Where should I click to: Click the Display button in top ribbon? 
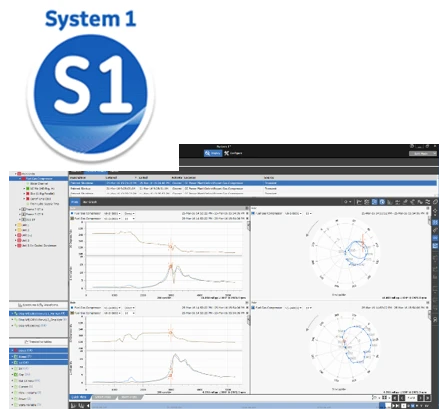(x=213, y=153)
